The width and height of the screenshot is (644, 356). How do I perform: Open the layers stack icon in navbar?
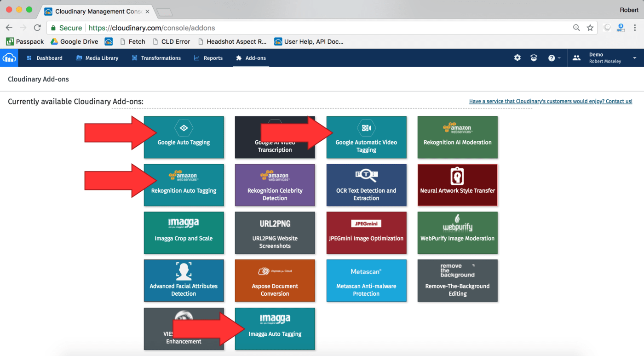click(x=534, y=58)
